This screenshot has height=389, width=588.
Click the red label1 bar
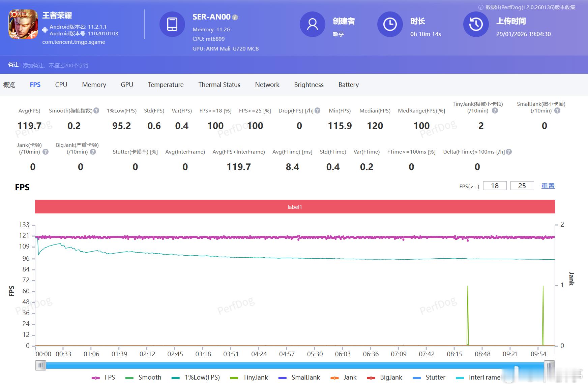pyautogui.click(x=295, y=207)
